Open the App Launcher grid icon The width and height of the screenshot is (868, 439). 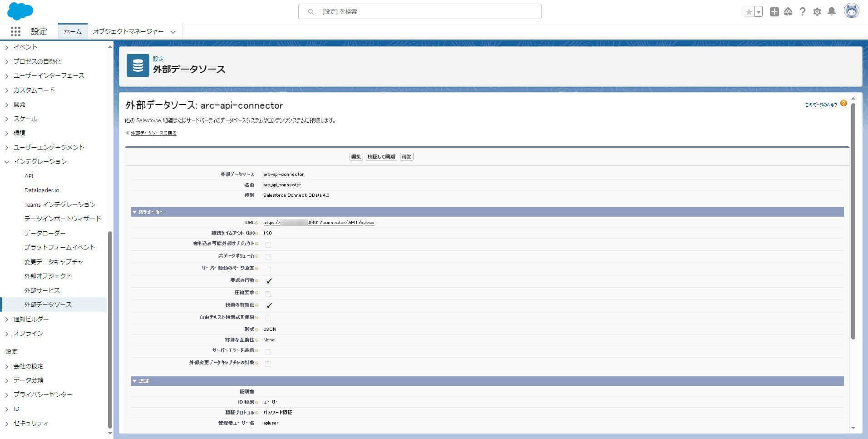pos(15,31)
